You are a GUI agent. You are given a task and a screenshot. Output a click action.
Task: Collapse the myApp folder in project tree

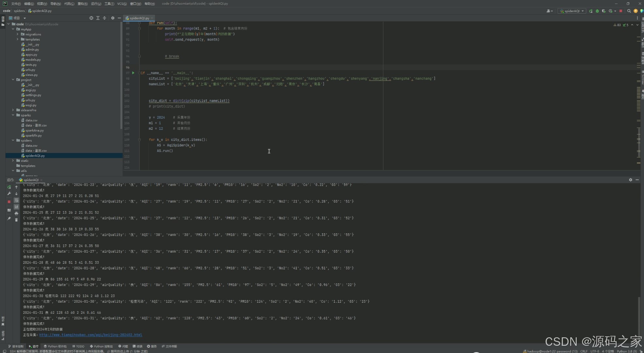pos(13,29)
